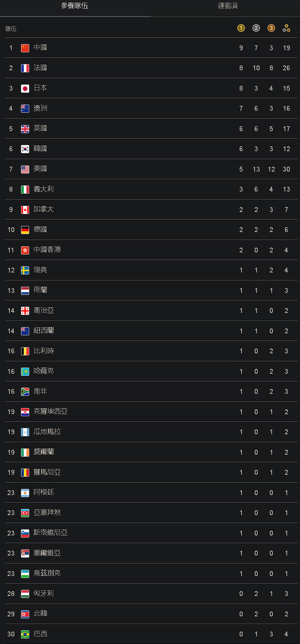Image resolution: width=300 pixels, height=644 pixels.
Task: Click the total medals column icon
Action: click(x=286, y=28)
